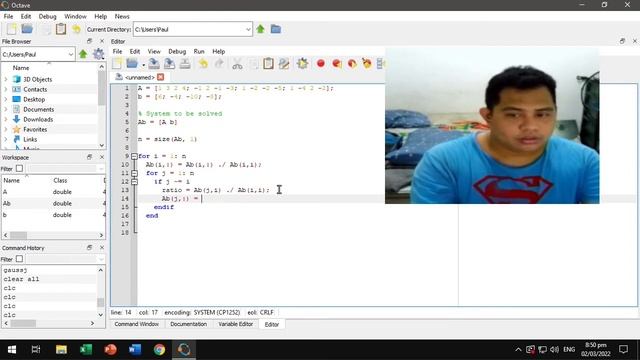Open Find and Replace icon in Editor

pyautogui.click(x=284, y=63)
